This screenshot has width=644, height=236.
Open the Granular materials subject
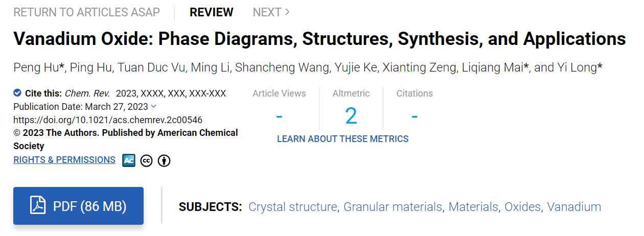[x=393, y=207]
